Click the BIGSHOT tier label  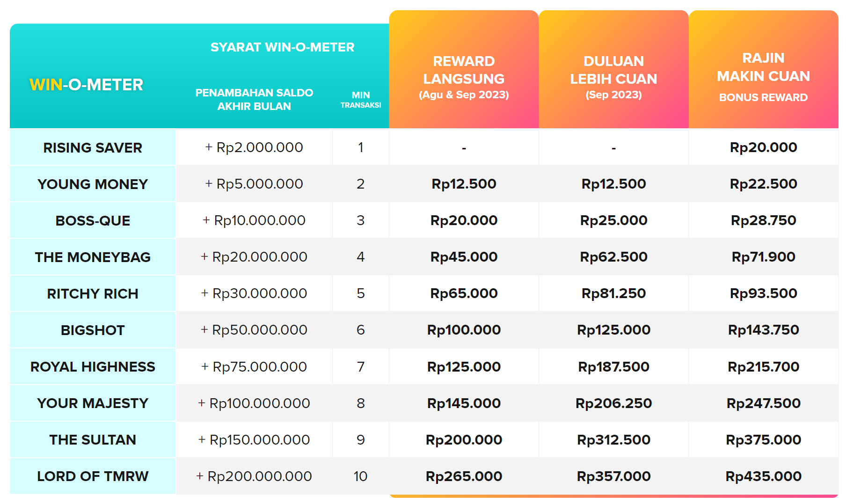pos(93,330)
